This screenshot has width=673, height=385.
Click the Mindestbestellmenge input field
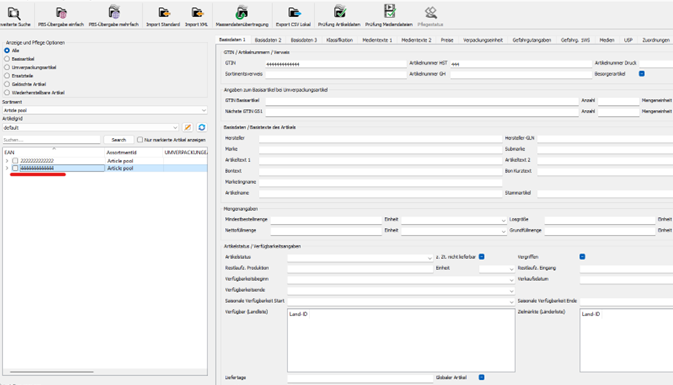(x=326, y=220)
